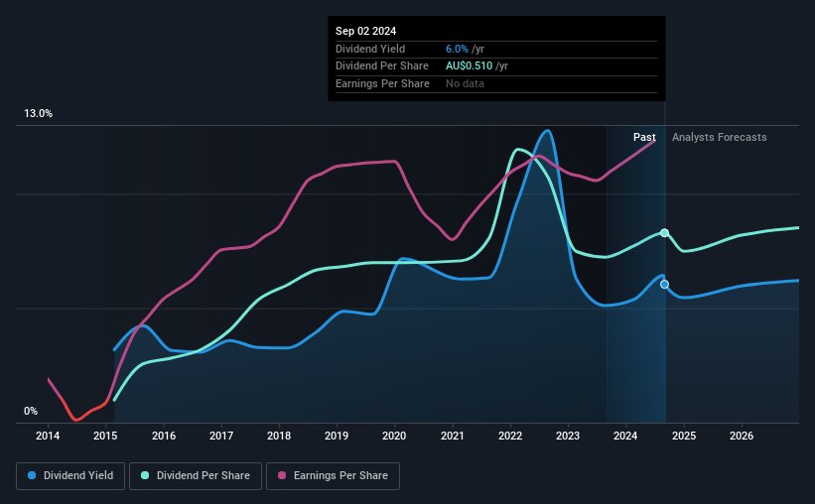The width and height of the screenshot is (815, 504).
Task: Click the 2019 axis label
Action: tap(337, 436)
